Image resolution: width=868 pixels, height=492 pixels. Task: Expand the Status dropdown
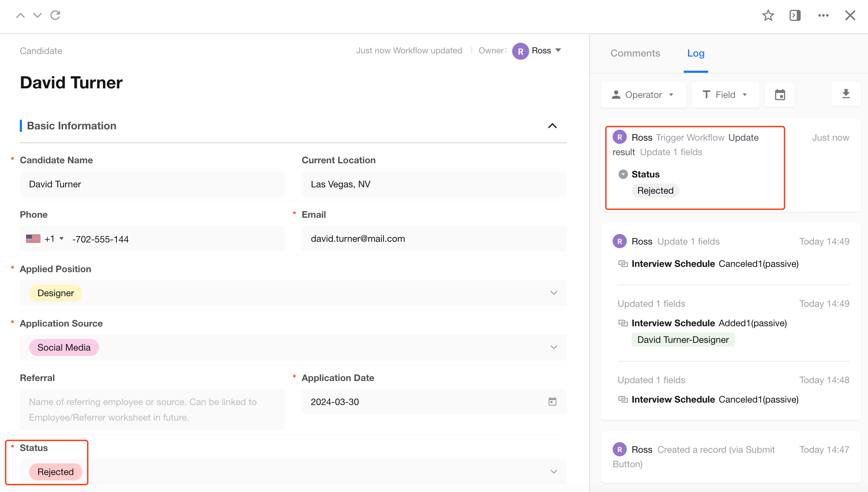coord(554,471)
